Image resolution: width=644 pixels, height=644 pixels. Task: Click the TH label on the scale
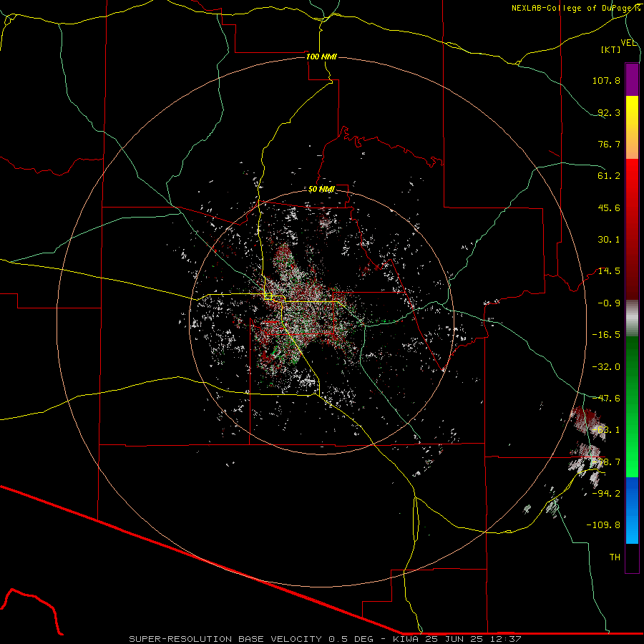pyautogui.click(x=615, y=557)
